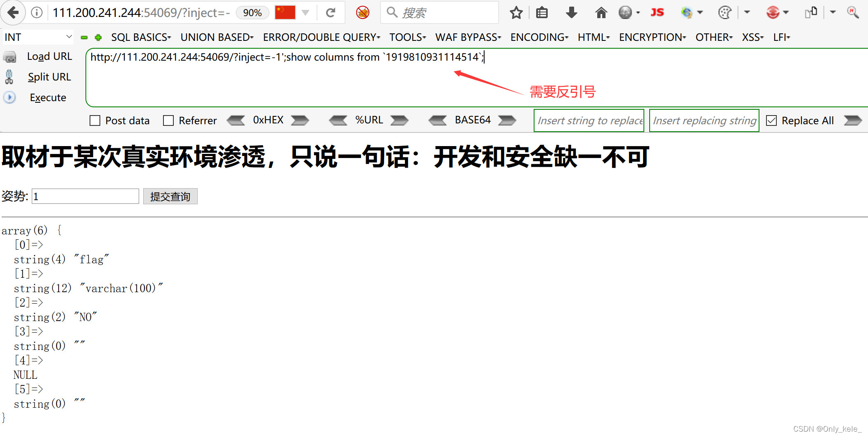Click the Load URL button
This screenshot has width=868, height=437.
coord(50,57)
